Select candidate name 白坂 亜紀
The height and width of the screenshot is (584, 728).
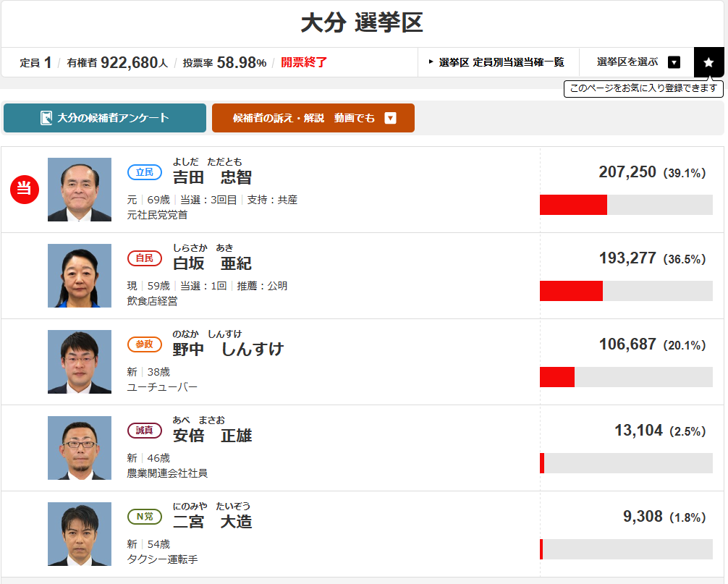click(x=212, y=263)
